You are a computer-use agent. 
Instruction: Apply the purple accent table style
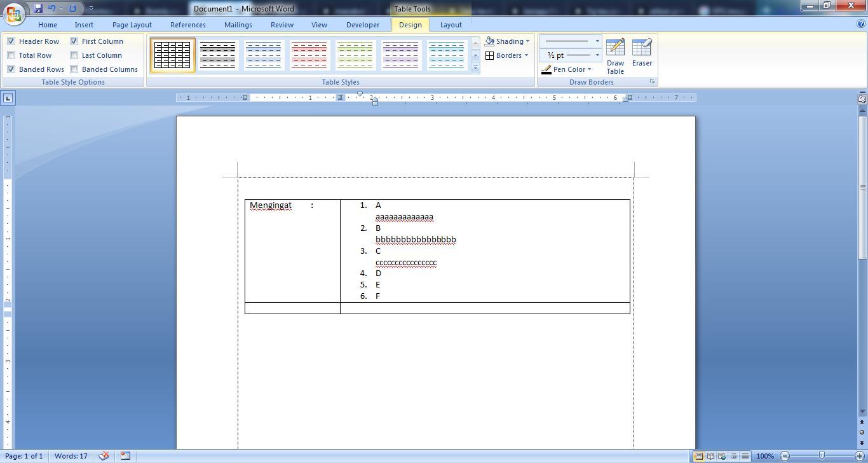[401, 55]
